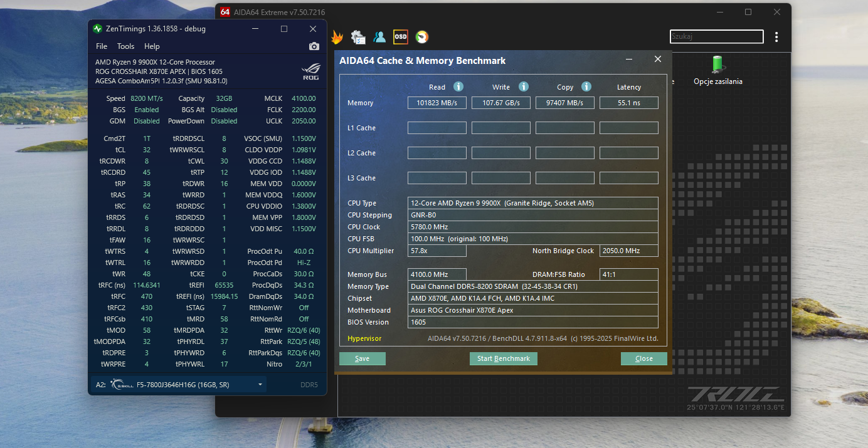Screen dimensions: 868x448
Task: Open the OSD panel icon in AIDA64
Action: point(400,37)
